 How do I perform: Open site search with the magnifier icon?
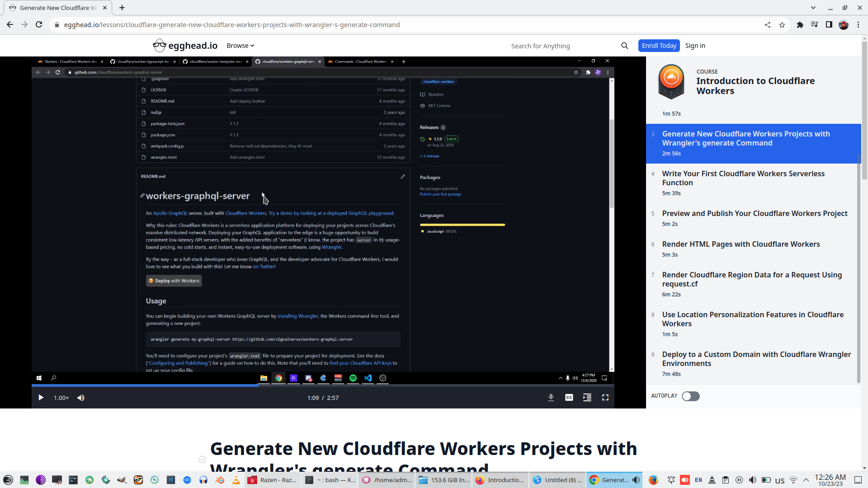click(x=624, y=46)
